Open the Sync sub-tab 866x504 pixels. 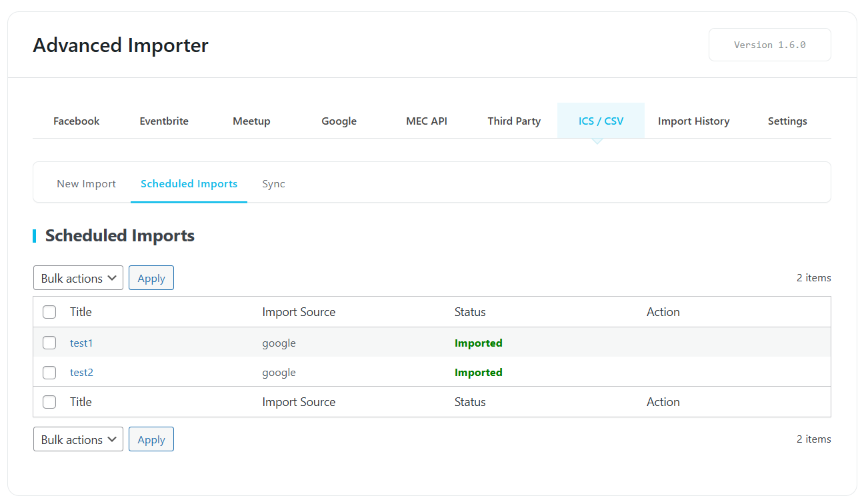point(273,183)
